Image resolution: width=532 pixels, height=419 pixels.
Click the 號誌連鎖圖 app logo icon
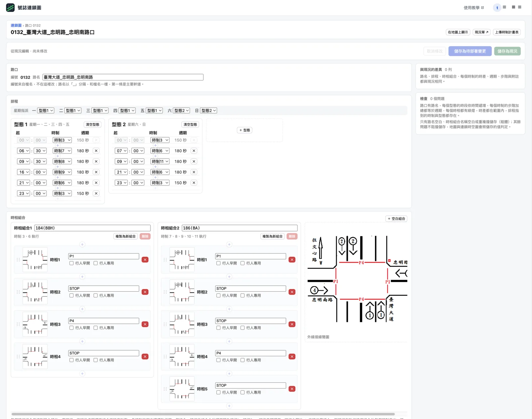point(10,8)
